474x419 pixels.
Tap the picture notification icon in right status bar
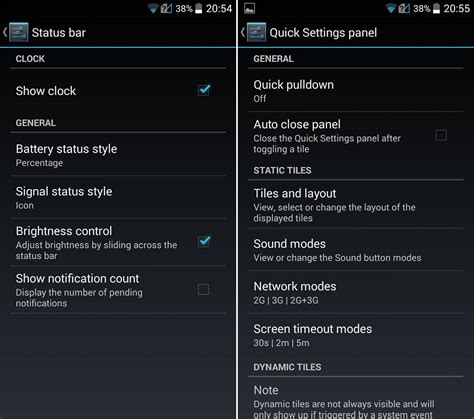(249, 8)
